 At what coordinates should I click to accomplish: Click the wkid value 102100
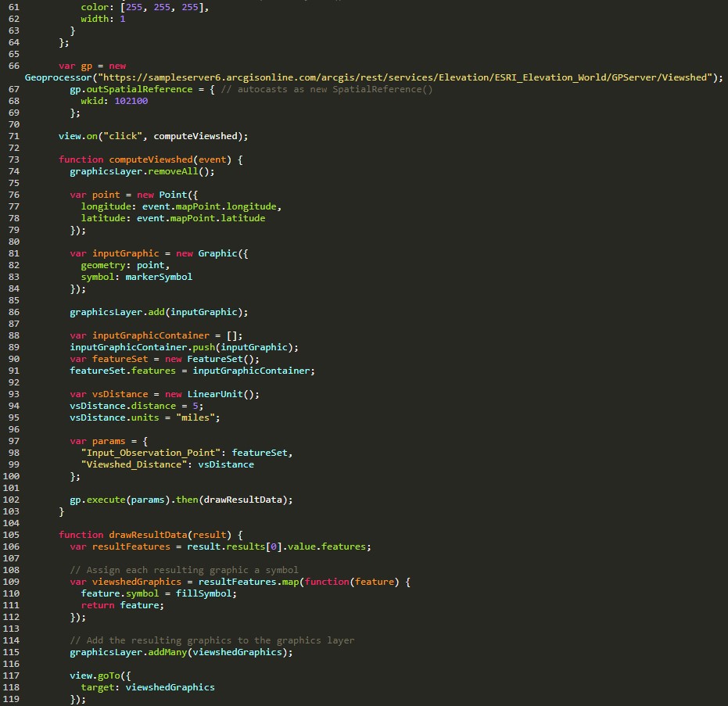click(x=131, y=101)
